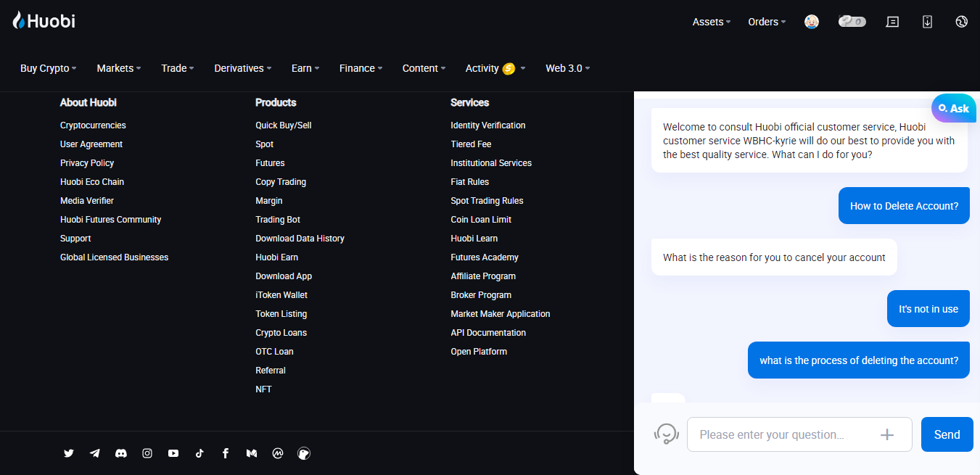The width and height of the screenshot is (980, 475).
Task: Expand the Web 3.0 menu
Action: (568, 68)
